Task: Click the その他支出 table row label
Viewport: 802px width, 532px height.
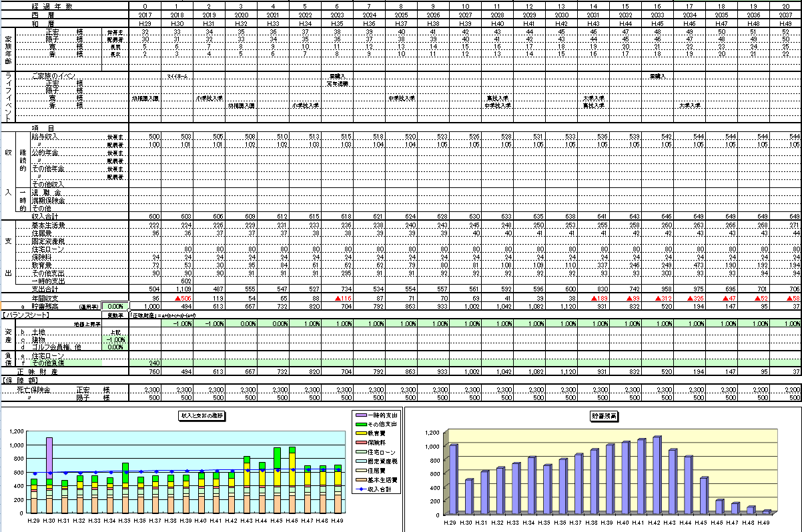Action: [49, 273]
